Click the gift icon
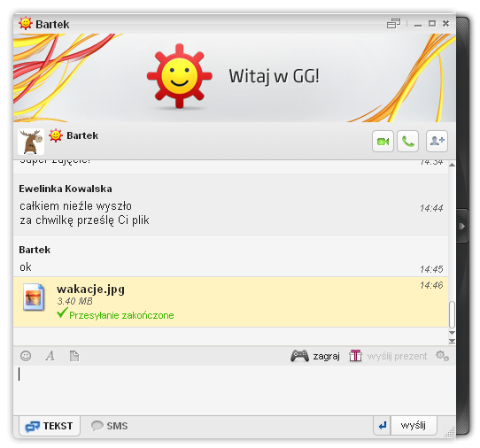 pos(355,356)
